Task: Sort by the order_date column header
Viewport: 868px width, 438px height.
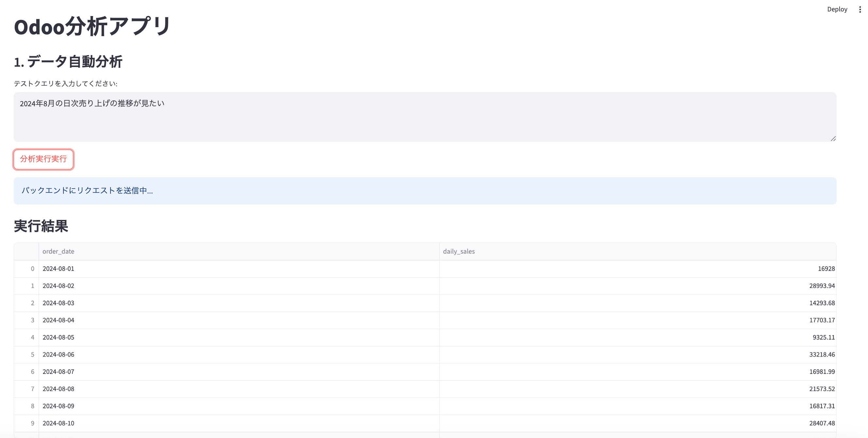Action: pyautogui.click(x=58, y=251)
